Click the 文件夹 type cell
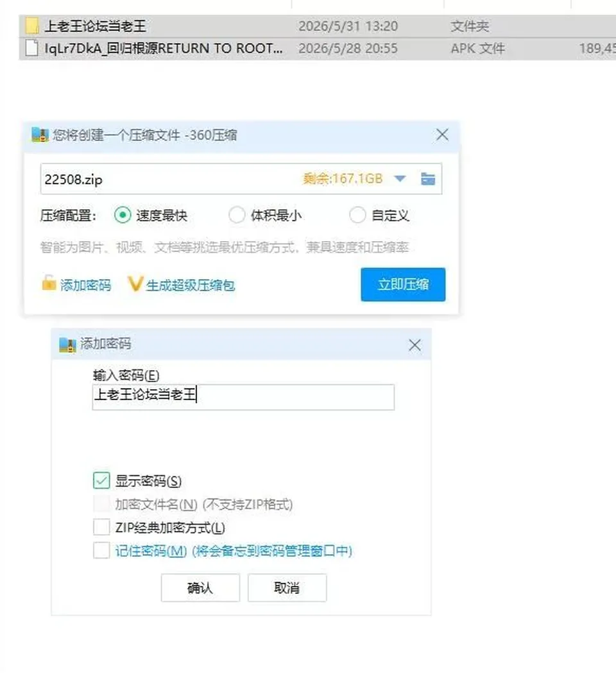The height and width of the screenshot is (674, 616). coord(470,26)
